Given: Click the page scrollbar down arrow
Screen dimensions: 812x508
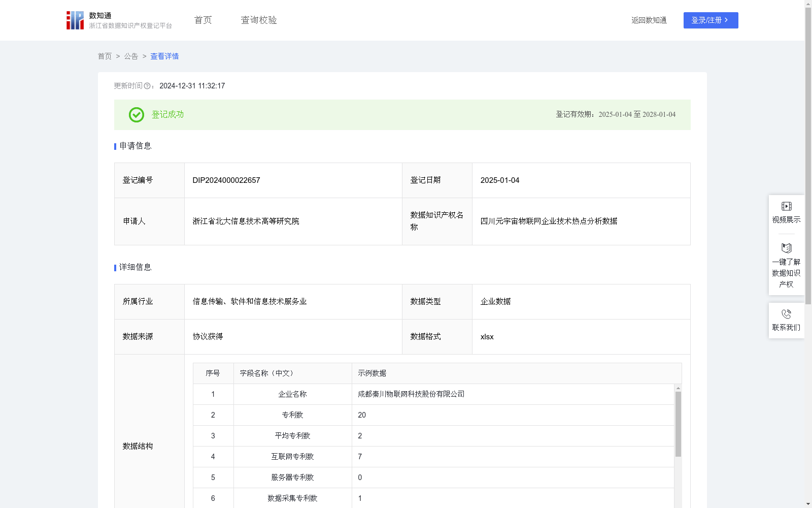Looking at the screenshot, I should click(x=808, y=504).
